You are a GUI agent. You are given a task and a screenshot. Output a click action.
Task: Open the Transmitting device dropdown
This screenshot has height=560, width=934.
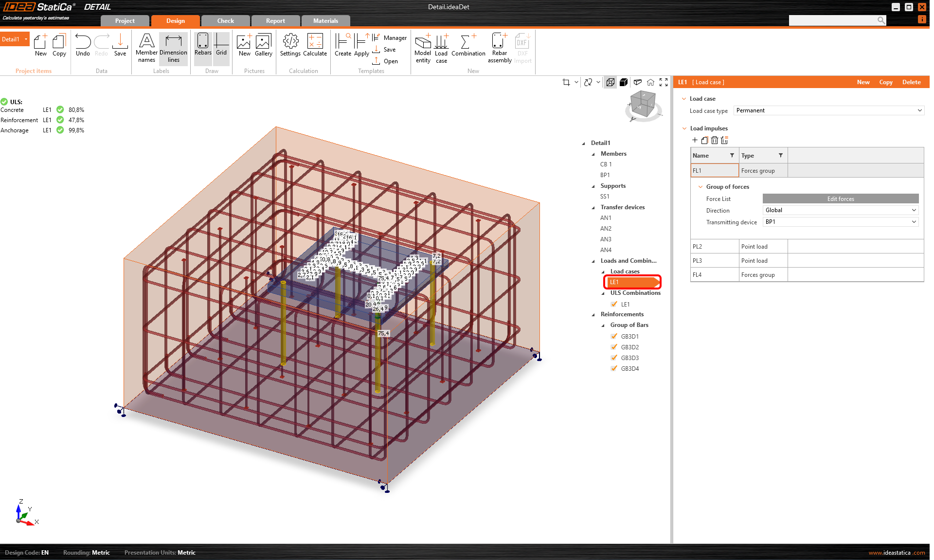pos(840,222)
